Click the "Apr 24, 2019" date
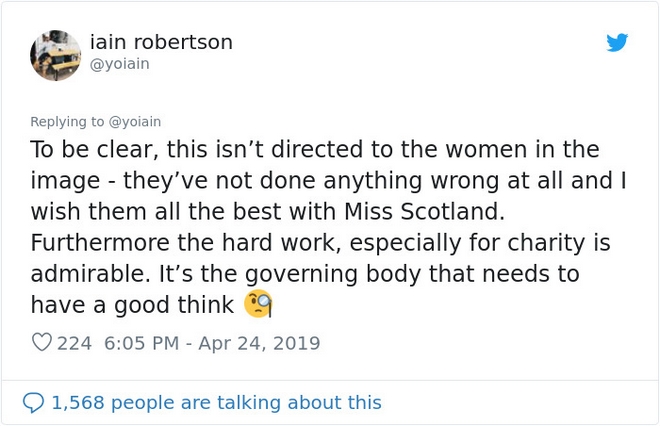This screenshot has height=426, width=660. [259, 343]
